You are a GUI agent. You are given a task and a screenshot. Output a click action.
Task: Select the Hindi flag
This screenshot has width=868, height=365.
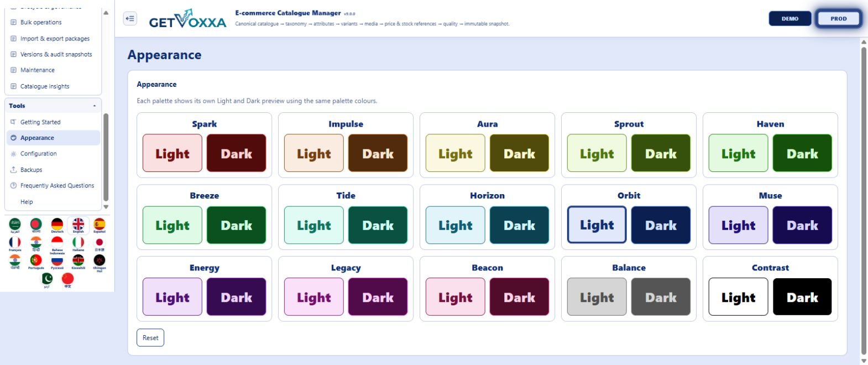click(36, 243)
